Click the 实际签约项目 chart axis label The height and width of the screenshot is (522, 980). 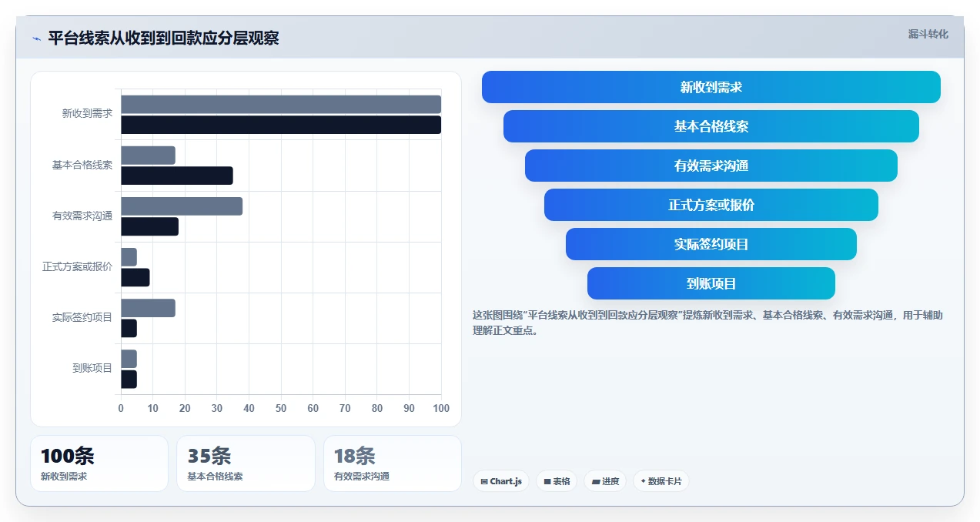(82, 318)
